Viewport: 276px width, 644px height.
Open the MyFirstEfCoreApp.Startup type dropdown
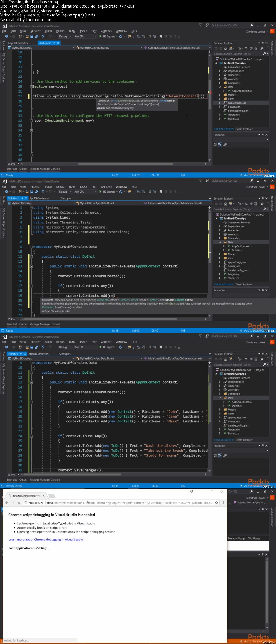109,48
